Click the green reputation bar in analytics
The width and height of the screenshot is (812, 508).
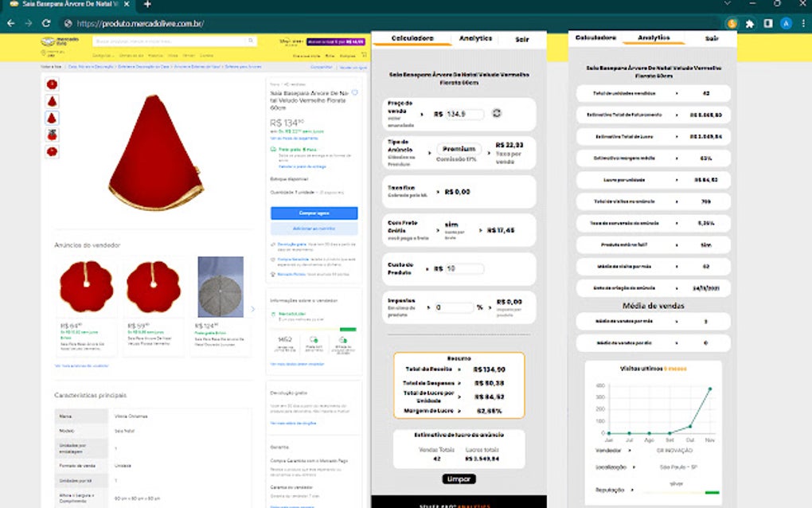712,492
